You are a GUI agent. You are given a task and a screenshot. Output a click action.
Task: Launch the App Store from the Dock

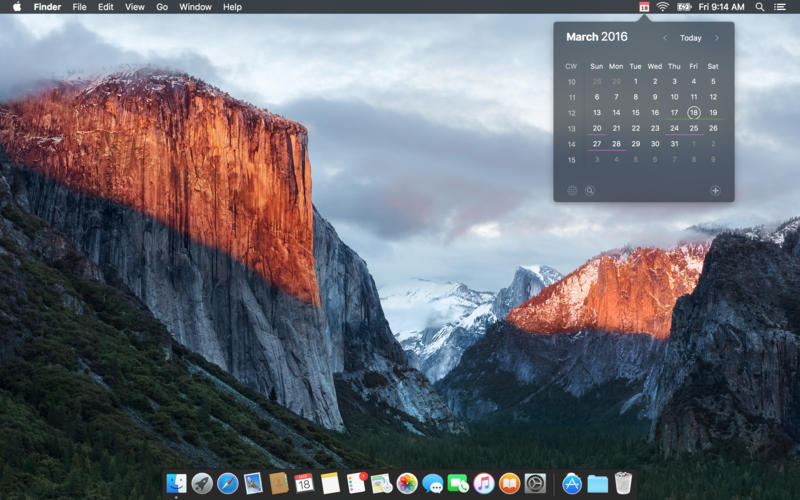572,483
